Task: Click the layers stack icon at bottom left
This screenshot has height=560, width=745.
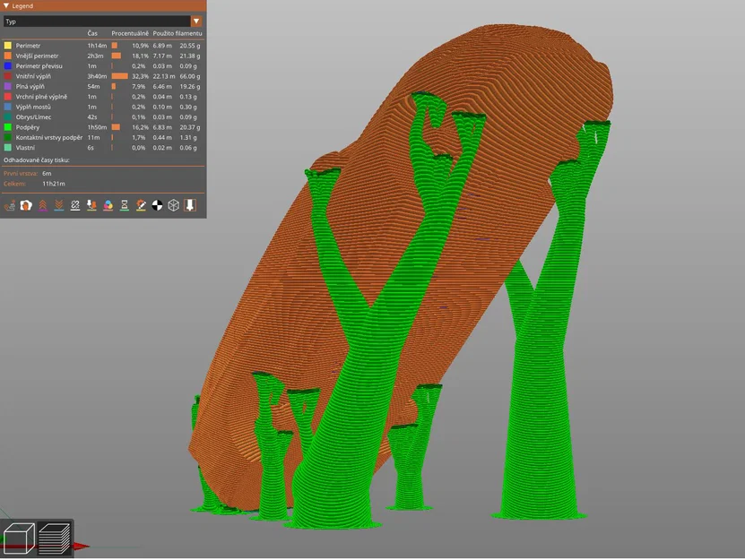Action: (54, 538)
